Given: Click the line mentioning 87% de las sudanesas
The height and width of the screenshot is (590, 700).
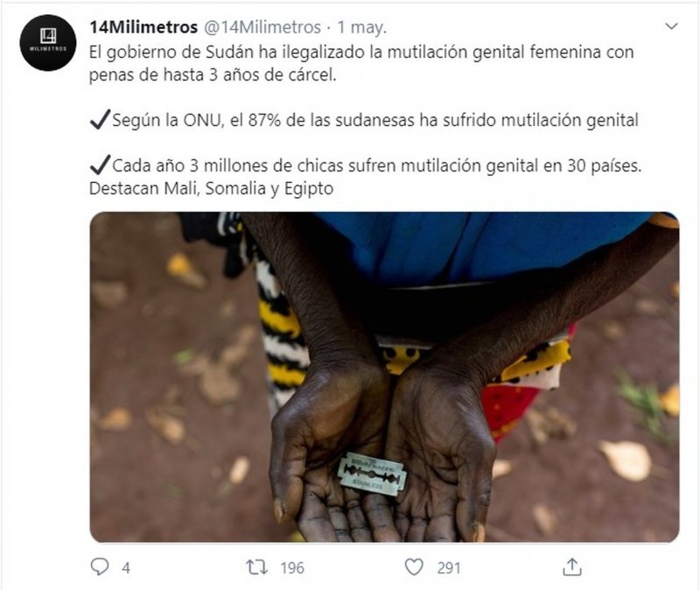Looking at the screenshot, I should click(364, 120).
